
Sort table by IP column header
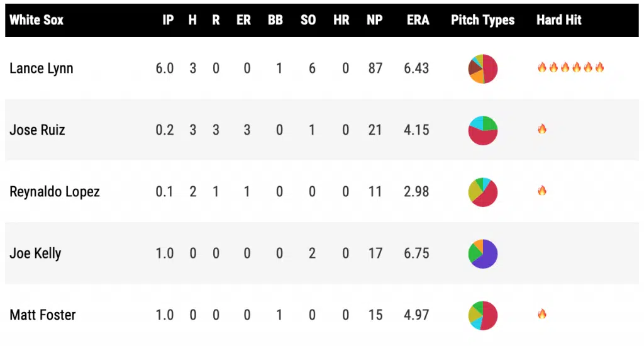tap(168, 20)
